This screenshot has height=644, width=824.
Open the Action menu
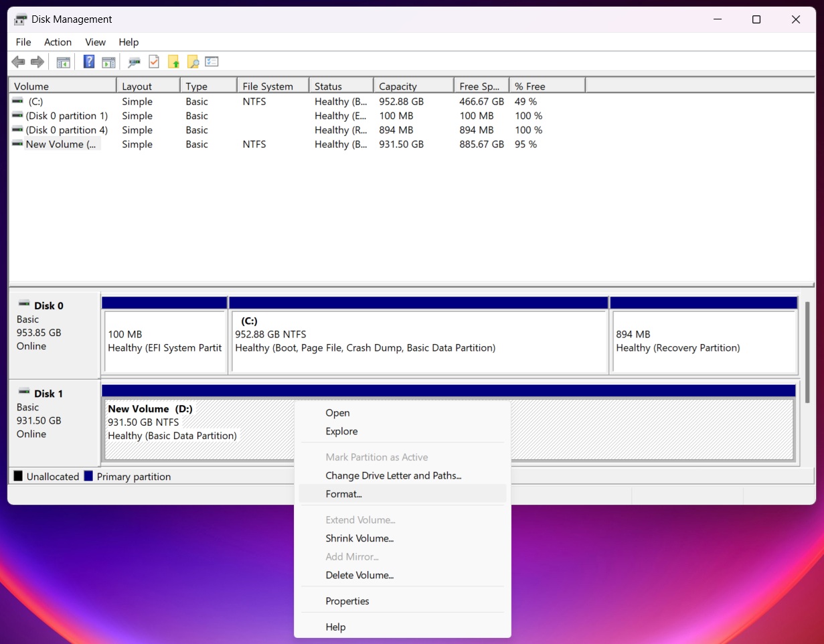tap(58, 42)
